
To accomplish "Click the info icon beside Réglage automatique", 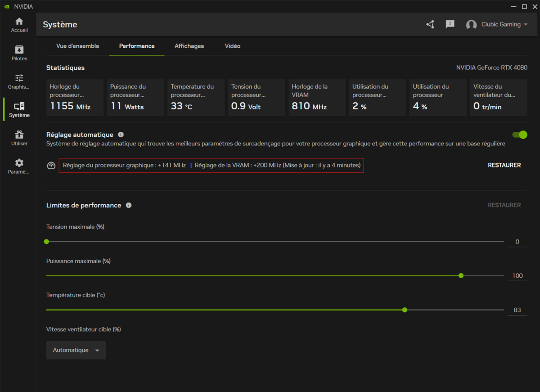I will [121, 135].
